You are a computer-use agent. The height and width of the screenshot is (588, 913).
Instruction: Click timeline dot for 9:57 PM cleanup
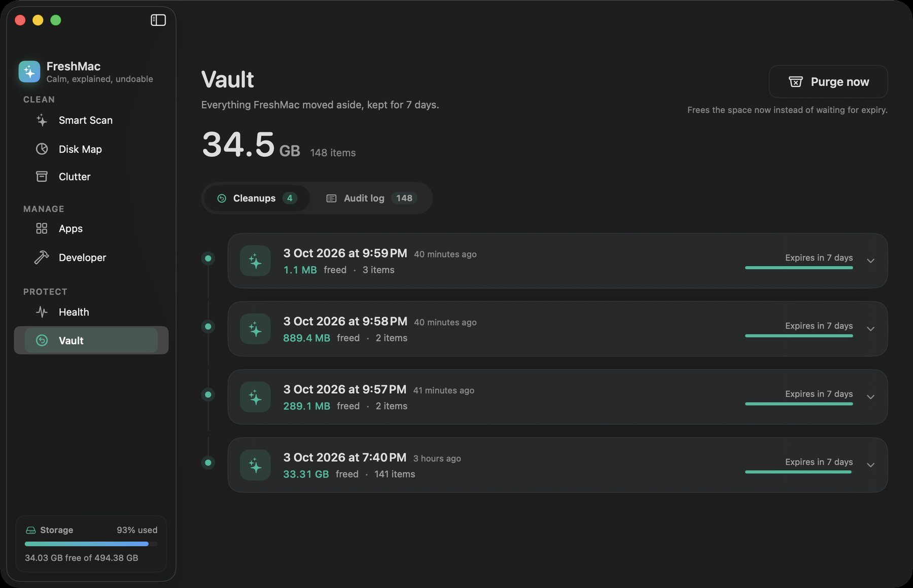point(208,395)
